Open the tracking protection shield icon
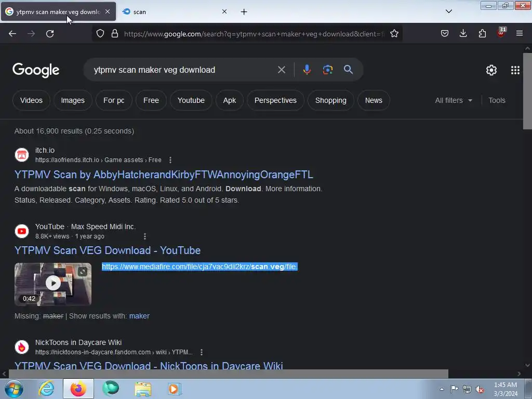Screen dimensions: 532x399 pyautogui.click(x=100, y=34)
